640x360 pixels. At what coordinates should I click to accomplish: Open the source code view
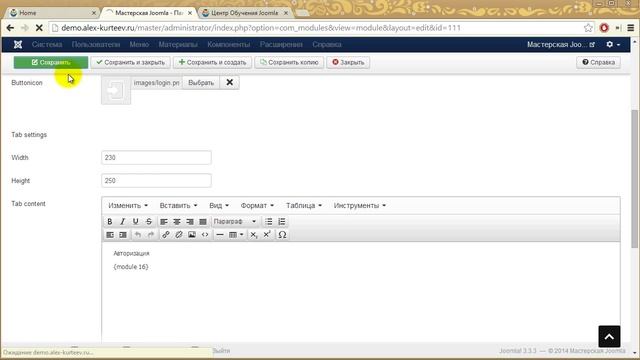[205, 235]
